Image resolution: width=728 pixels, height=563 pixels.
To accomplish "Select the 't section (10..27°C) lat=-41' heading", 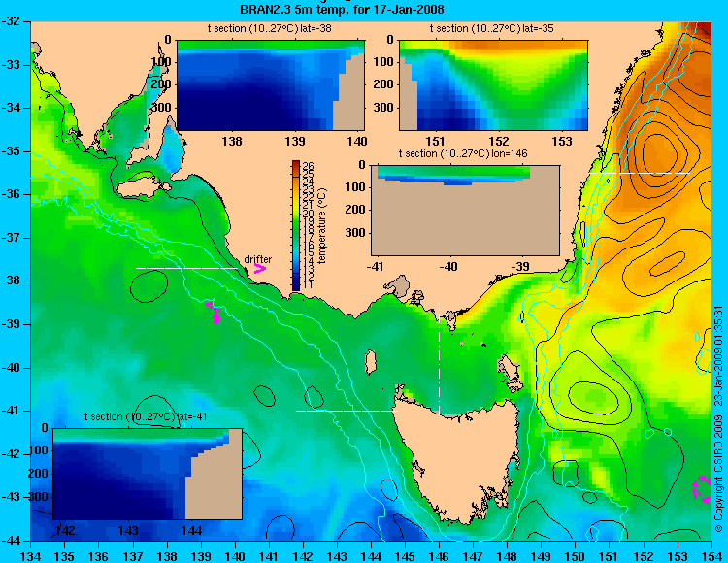I will point(146,416).
